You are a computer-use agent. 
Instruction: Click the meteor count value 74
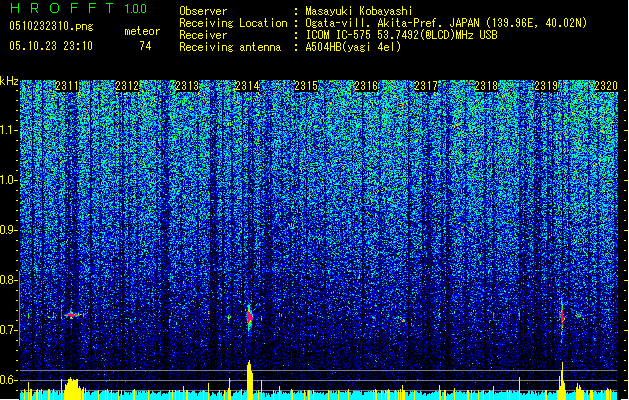coord(145,46)
